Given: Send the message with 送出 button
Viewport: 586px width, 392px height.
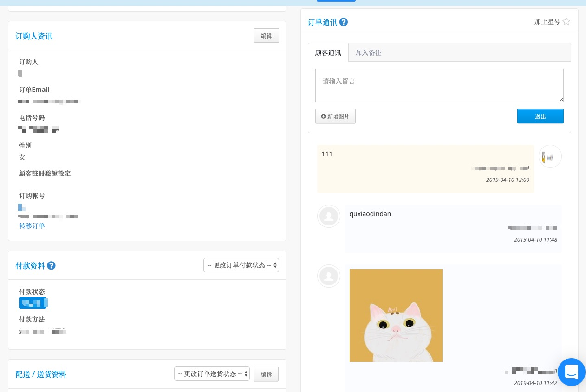Looking at the screenshot, I should point(540,116).
